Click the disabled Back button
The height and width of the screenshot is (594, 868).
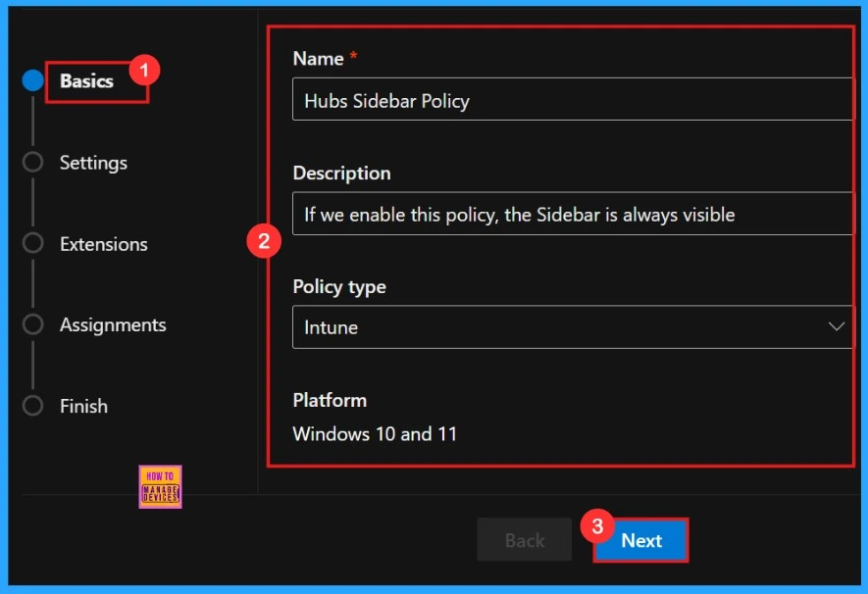pyautogui.click(x=524, y=540)
